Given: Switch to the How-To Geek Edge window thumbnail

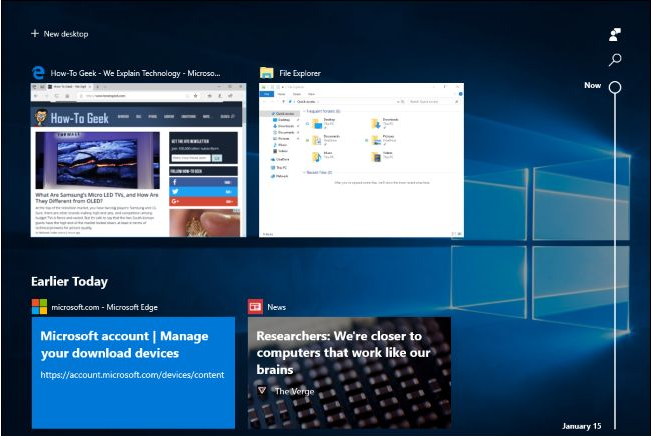Looking at the screenshot, I should [138, 160].
